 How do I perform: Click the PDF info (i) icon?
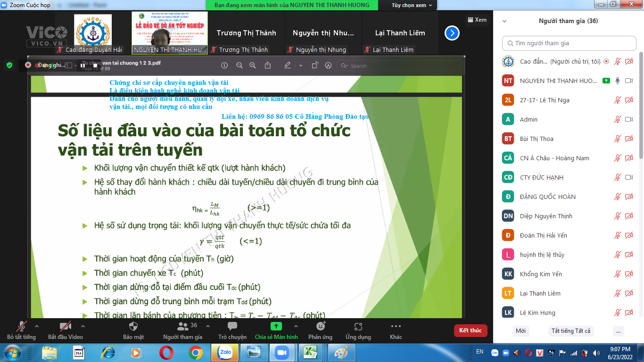pyautogui.click(x=224, y=66)
